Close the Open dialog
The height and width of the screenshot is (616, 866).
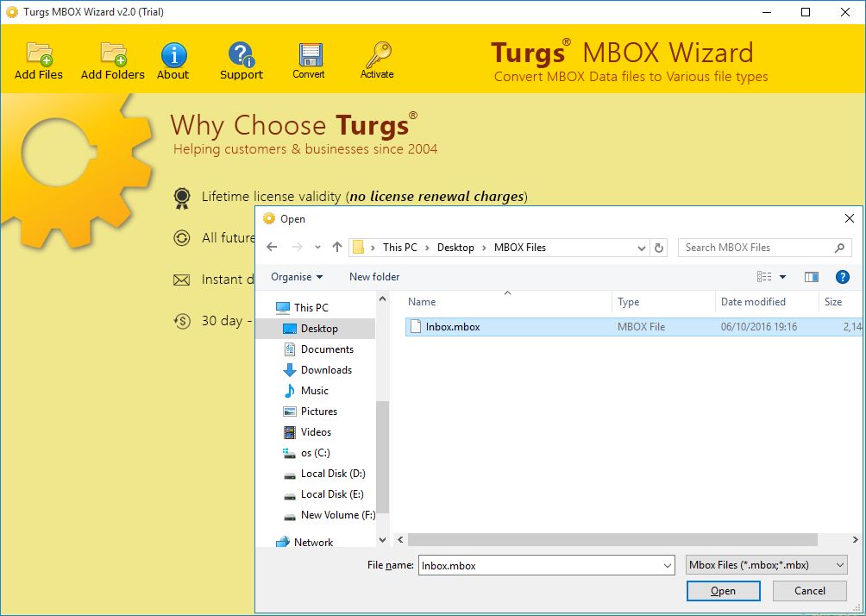[850, 219]
